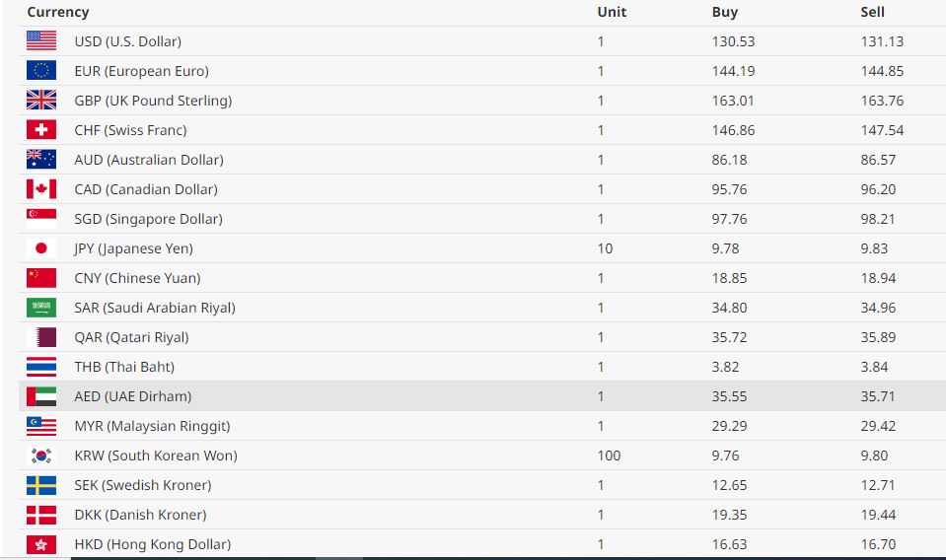Click the South Korean flag icon

tap(41, 455)
